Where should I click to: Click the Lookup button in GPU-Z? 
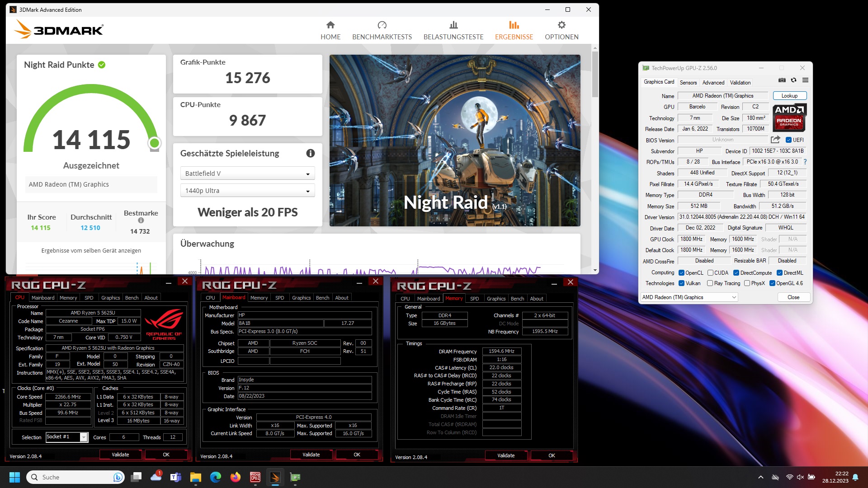pyautogui.click(x=789, y=96)
